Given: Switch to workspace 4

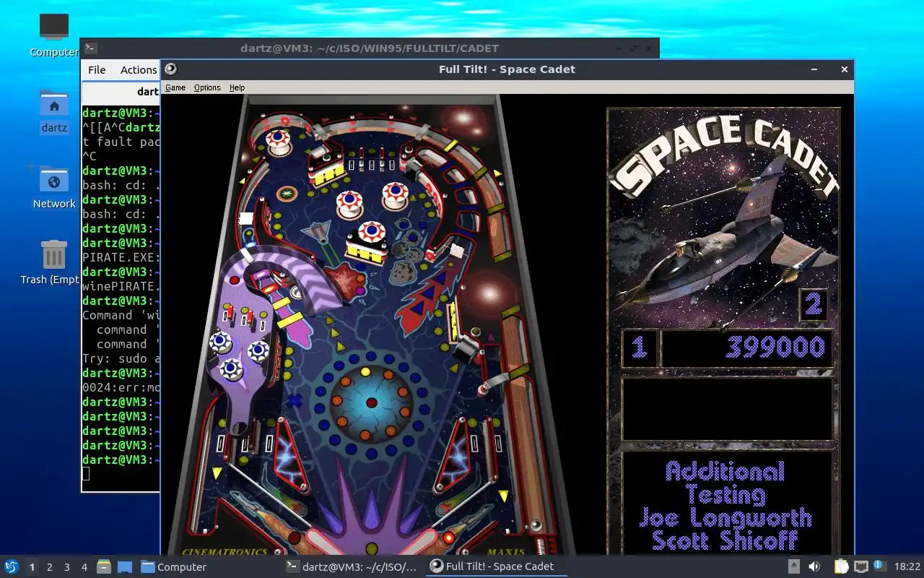Looking at the screenshot, I should point(84,567).
